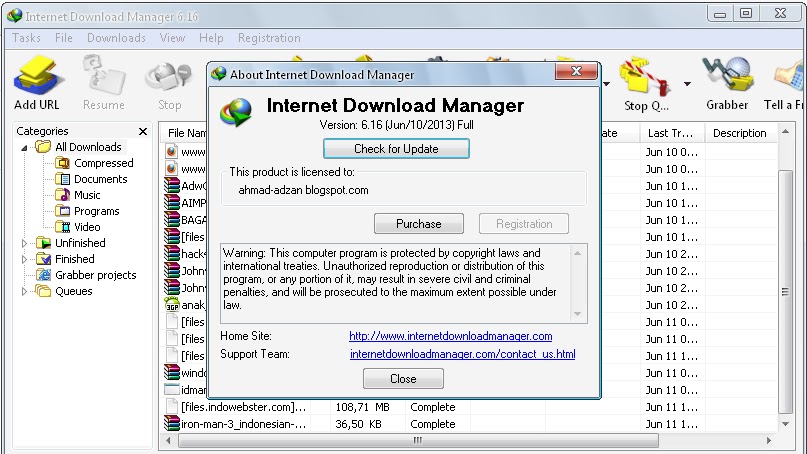Expand the Finished category

click(24, 259)
